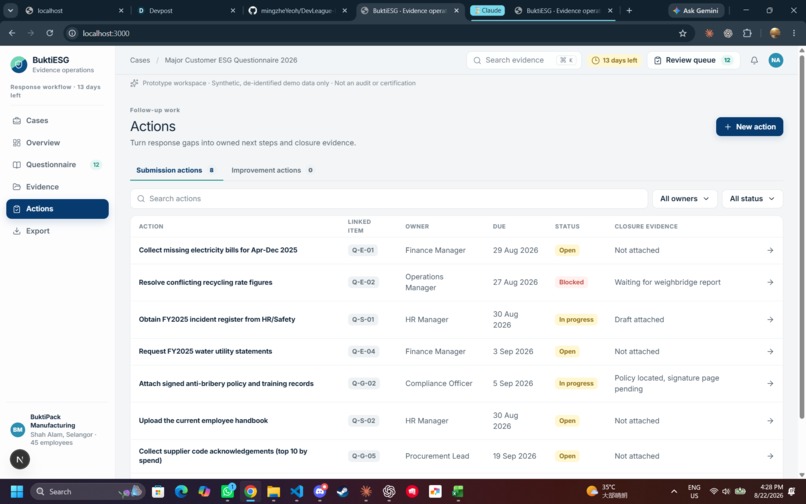Open a new browser tab
806x504 pixels.
point(629,10)
